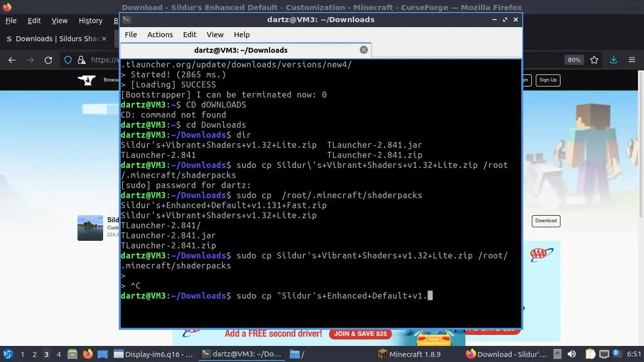Click the network connection tray icon
Image resolution: width=644 pixels, height=362 pixels.
pos(604,354)
